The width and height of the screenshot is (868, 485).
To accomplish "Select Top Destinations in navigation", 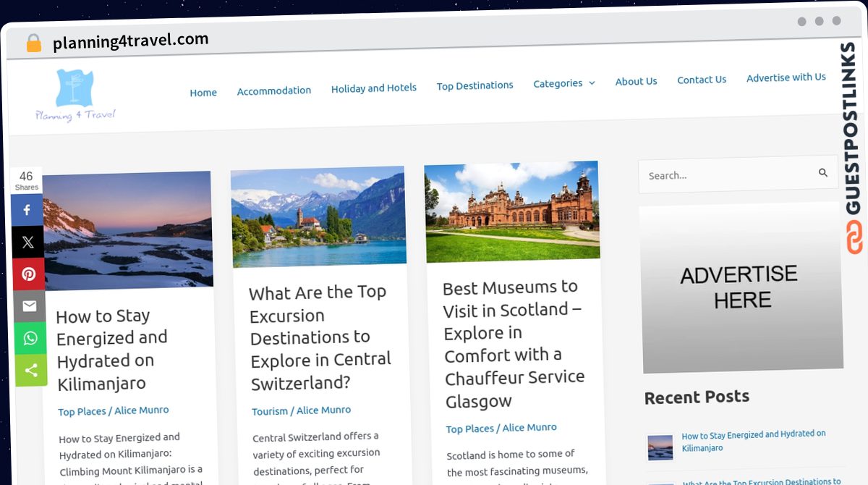I will [475, 85].
